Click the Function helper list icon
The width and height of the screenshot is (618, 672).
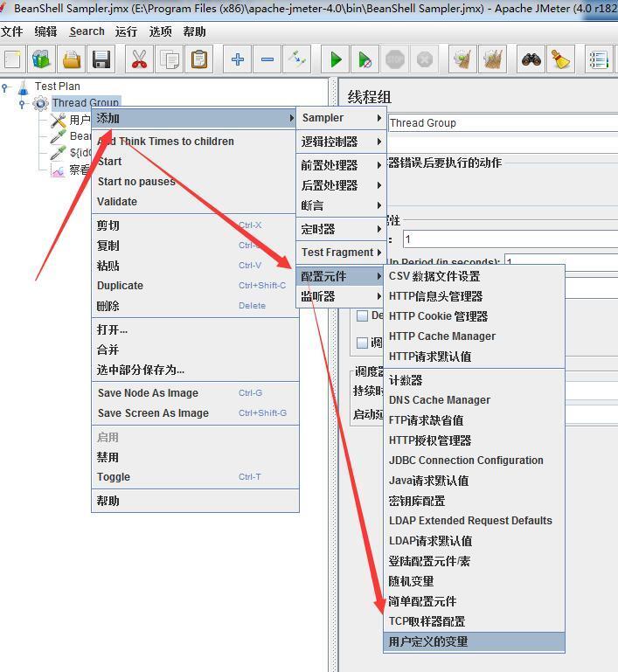(x=599, y=59)
